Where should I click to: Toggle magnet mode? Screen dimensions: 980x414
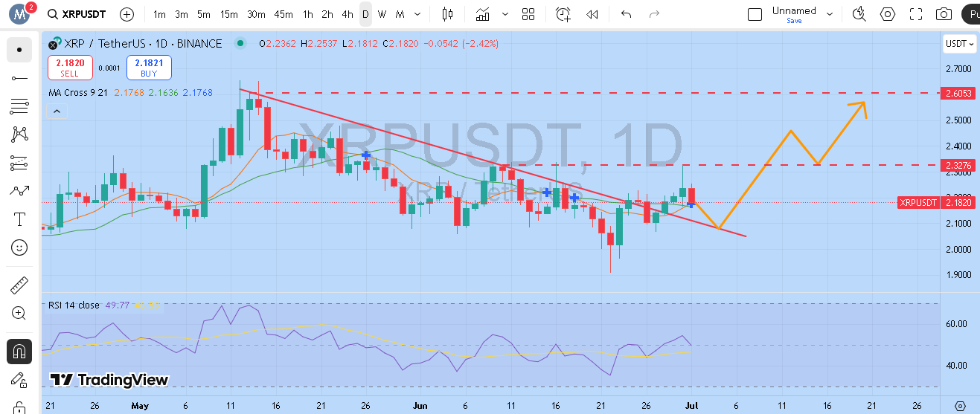pyautogui.click(x=19, y=352)
